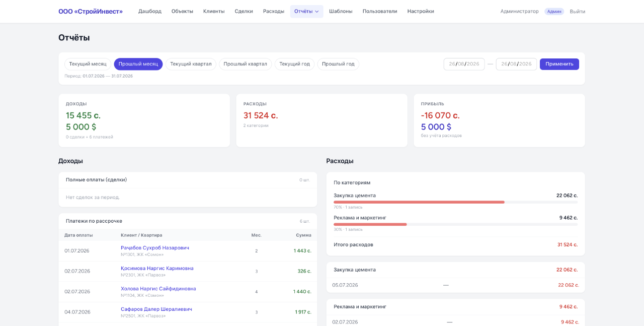Click the Применить button
Viewport: 644px width, 326px height.
559,64
